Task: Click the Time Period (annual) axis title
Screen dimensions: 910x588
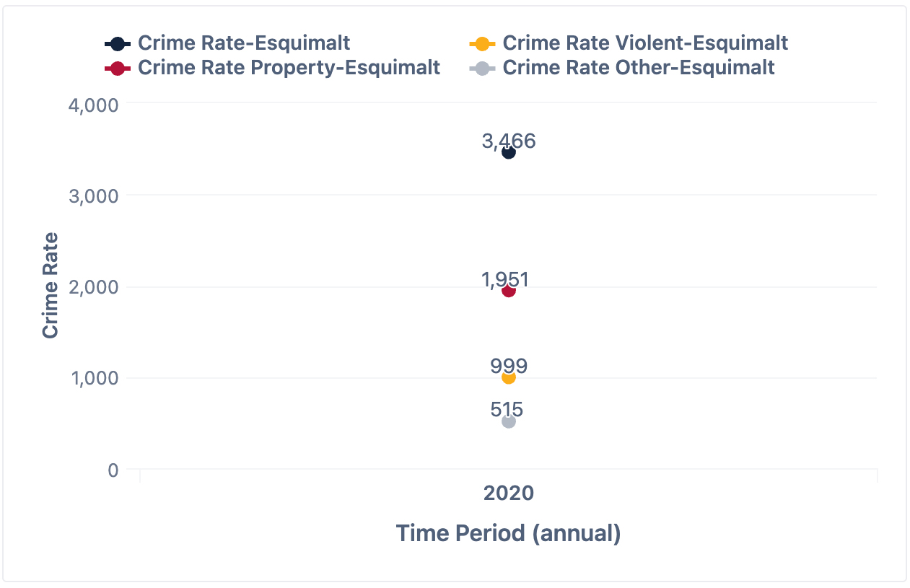Action: tap(509, 534)
